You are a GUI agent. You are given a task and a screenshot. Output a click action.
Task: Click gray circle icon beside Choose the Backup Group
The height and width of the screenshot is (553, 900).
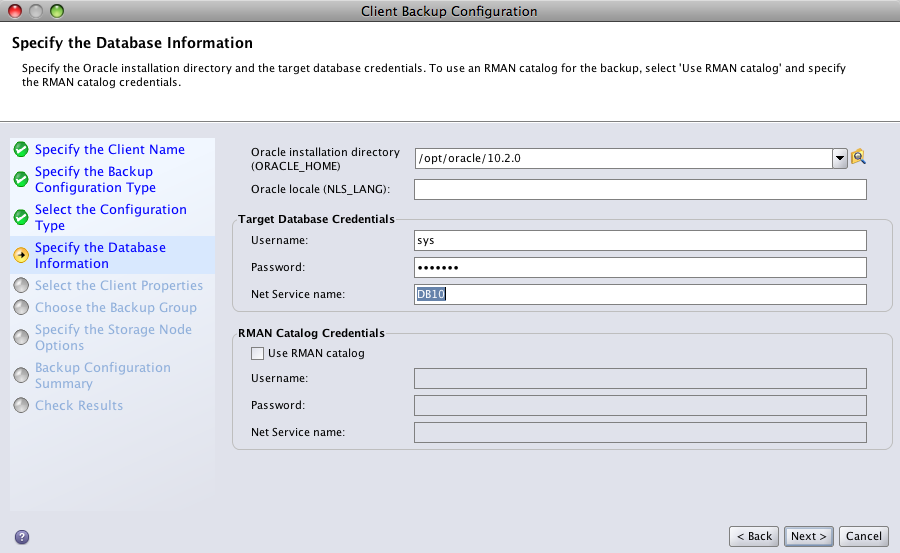click(x=21, y=307)
